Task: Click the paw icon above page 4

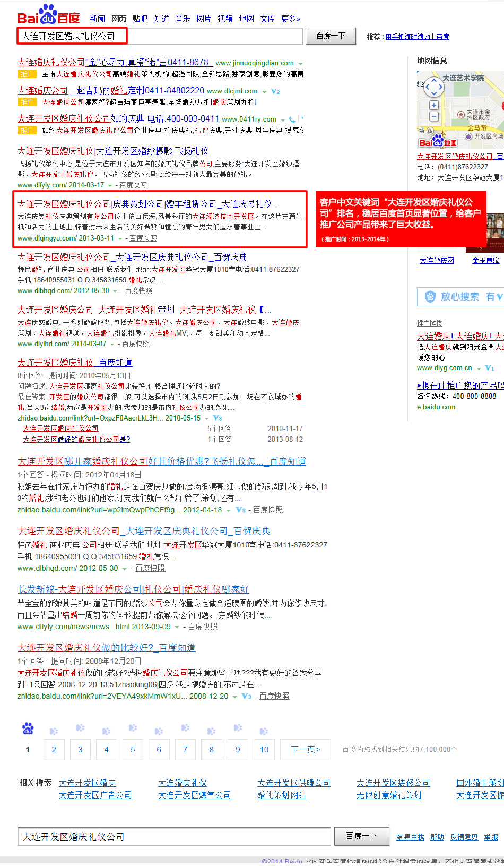Action: click(106, 731)
